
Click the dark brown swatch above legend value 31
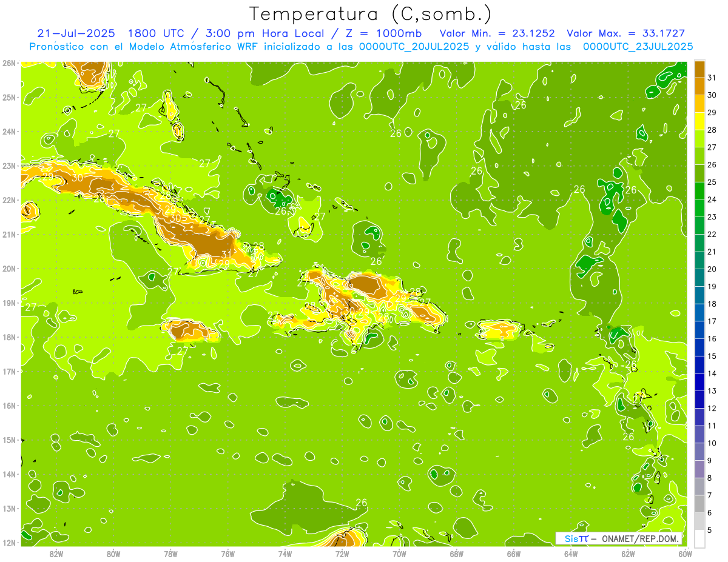tap(700, 69)
